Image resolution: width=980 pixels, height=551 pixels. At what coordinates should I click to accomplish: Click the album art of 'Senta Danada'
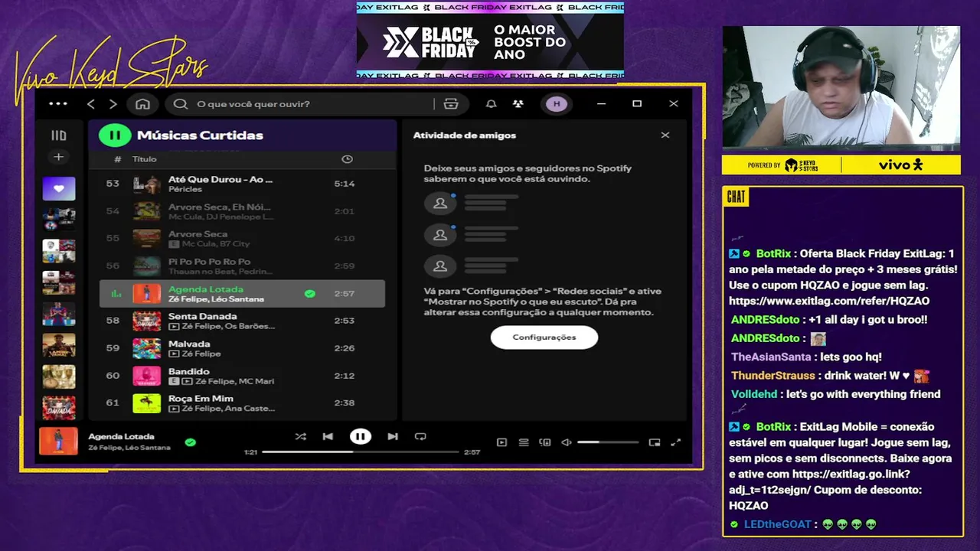tap(147, 321)
